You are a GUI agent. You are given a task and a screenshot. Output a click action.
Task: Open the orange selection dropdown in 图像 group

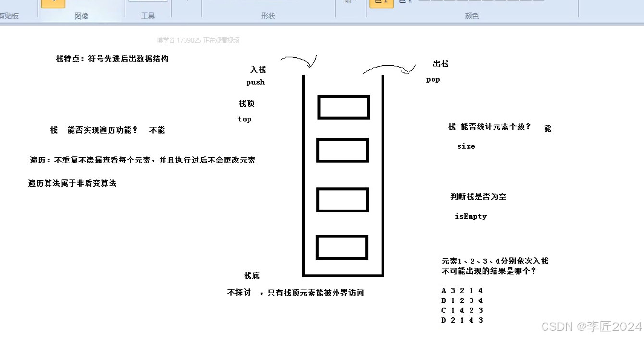tap(53, 3)
